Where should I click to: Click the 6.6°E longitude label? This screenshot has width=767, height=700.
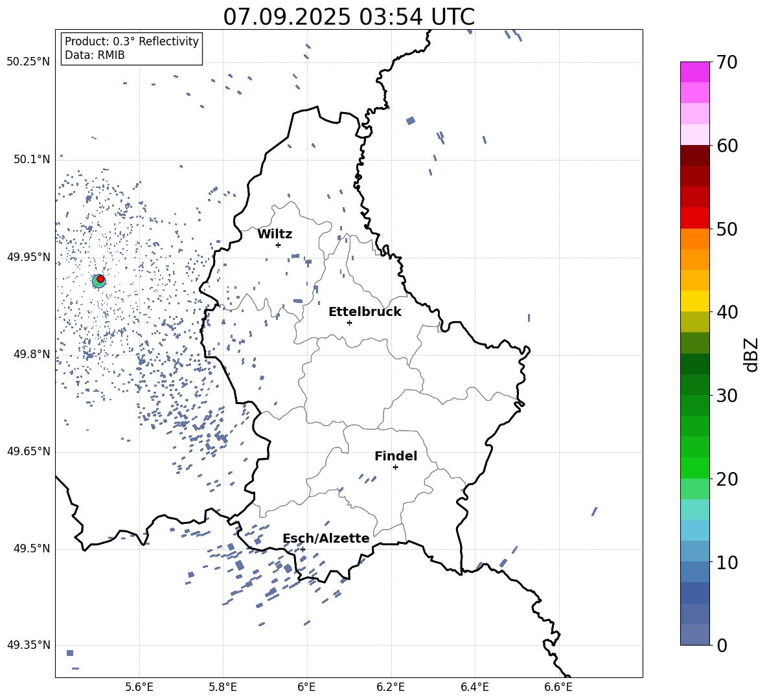coord(558,687)
